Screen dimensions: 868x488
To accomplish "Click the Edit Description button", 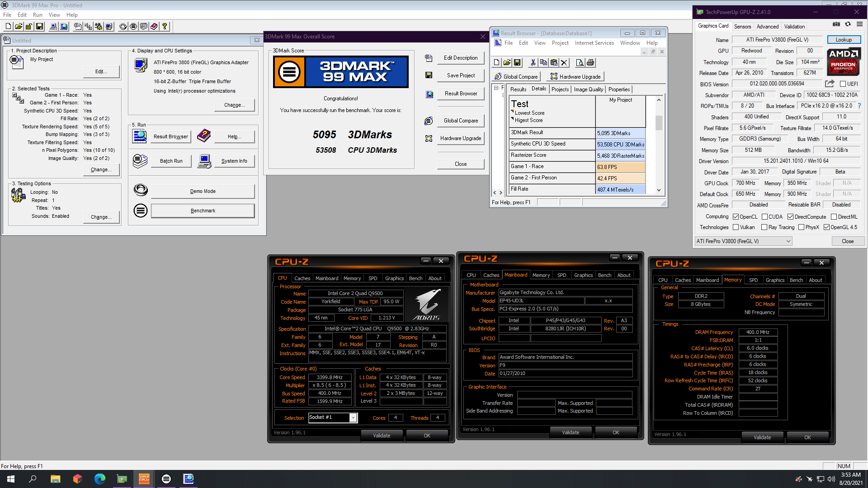I will [x=461, y=58].
